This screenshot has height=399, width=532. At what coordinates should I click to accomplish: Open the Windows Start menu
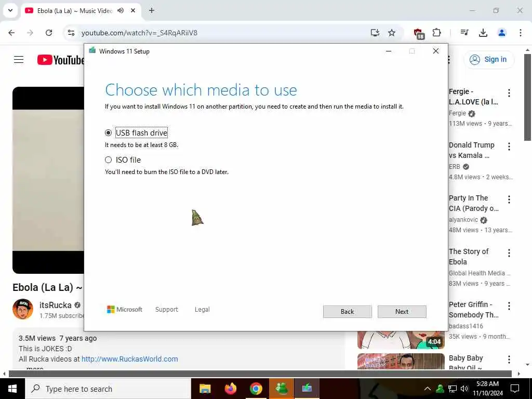pos(12,389)
